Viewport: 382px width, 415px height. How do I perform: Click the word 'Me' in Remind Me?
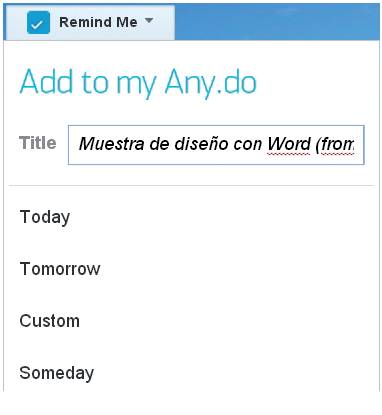(127, 22)
